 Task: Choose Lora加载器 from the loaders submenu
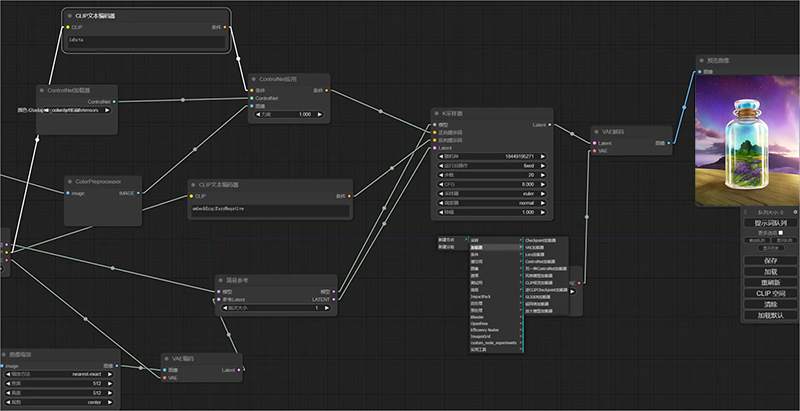pos(546,254)
